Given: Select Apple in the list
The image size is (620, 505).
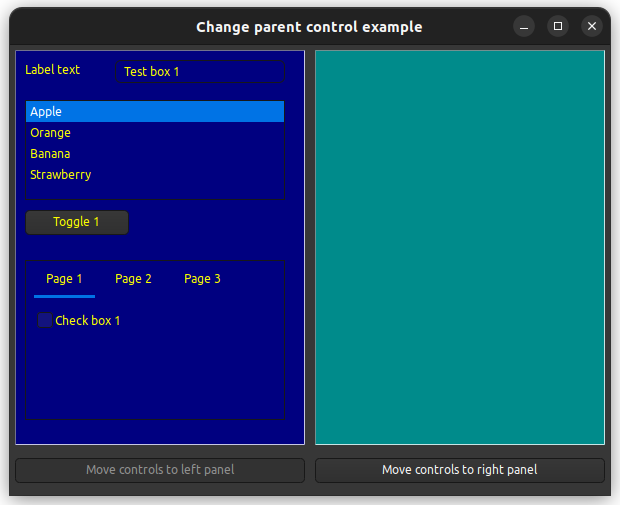Looking at the screenshot, I should click(155, 112).
